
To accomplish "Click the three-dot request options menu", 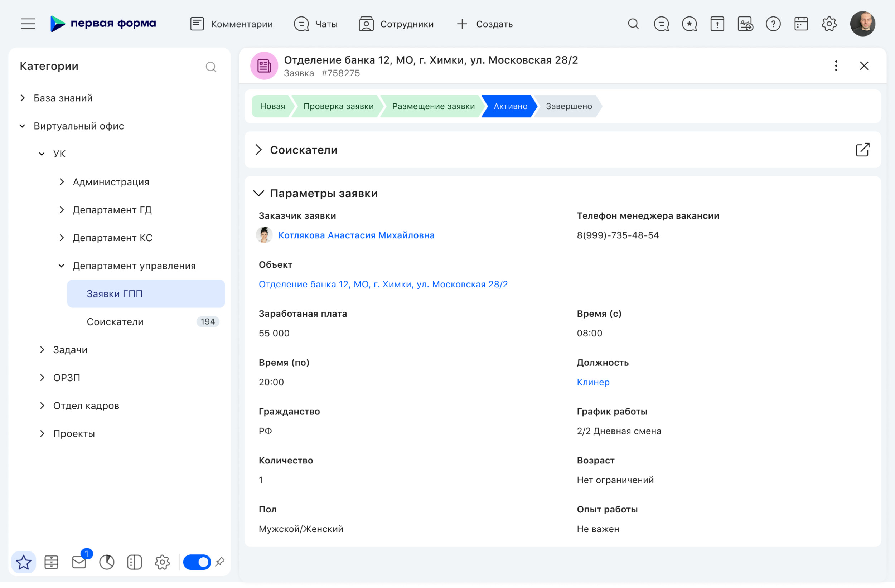I will point(836,66).
